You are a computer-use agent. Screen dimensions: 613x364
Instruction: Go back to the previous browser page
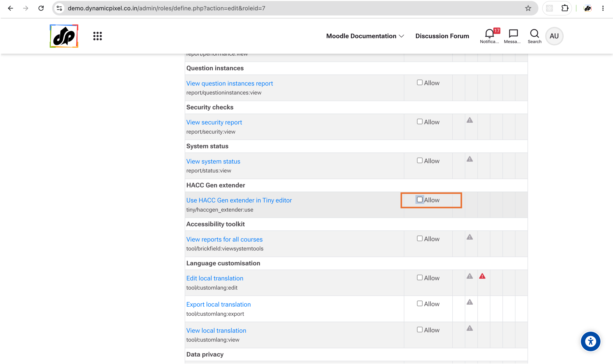tap(10, 8)
